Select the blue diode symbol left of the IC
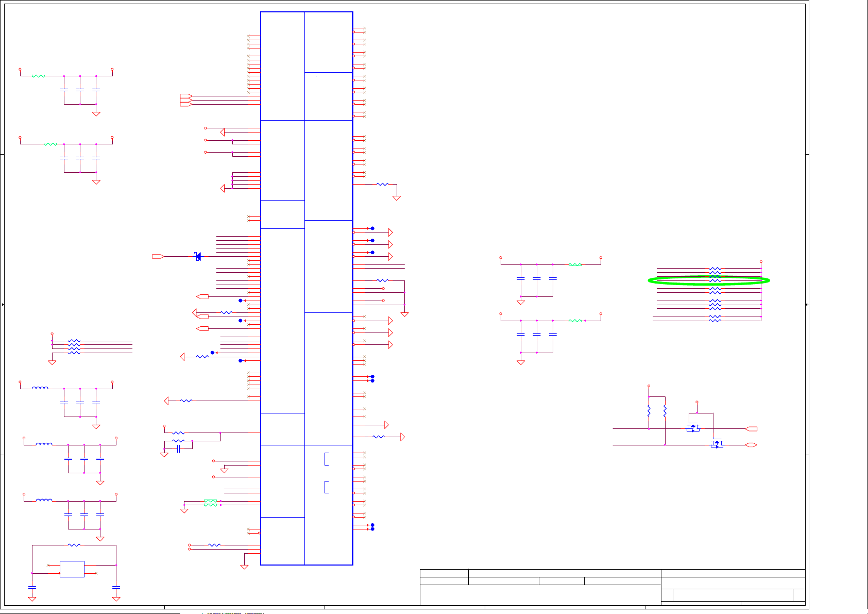The height and width of the screenshot is (614, 868). coord(198,256)
